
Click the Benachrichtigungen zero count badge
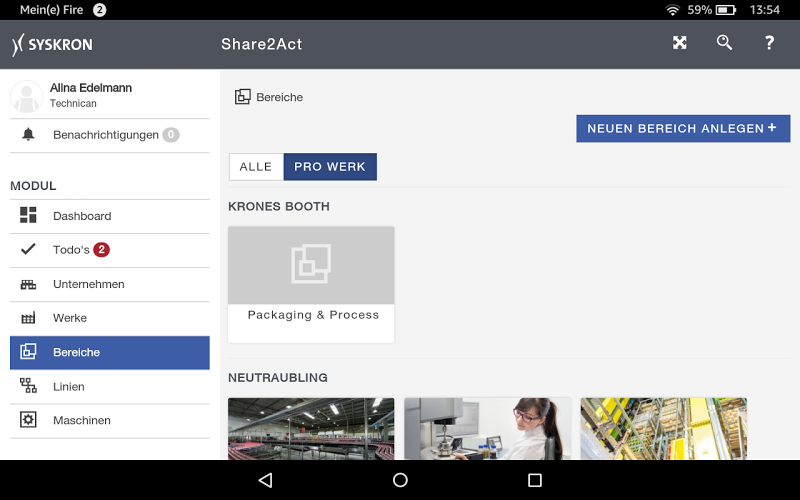click(x=171, y=135)
